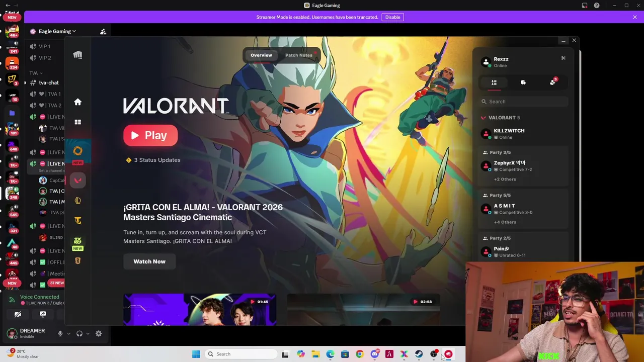Open the Discord add-friend icon beside Eagle Gaming
Screen dimensions: 644x362
coord(103,31)
